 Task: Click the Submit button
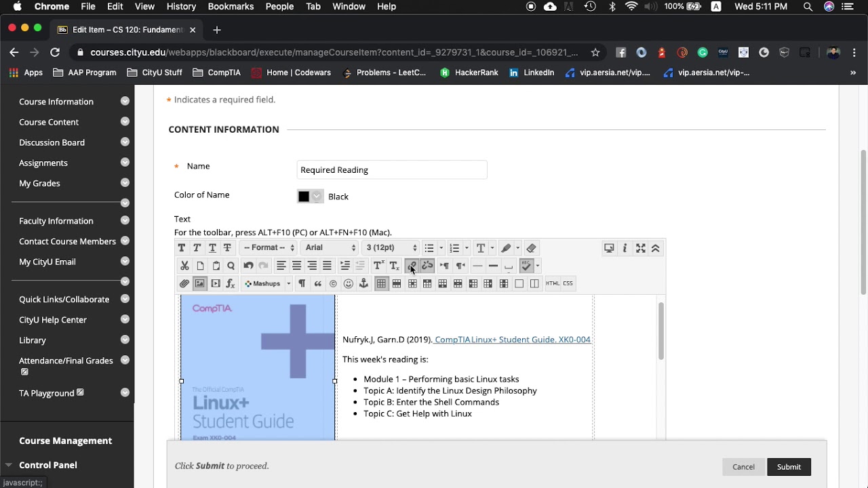(x=789, y=467)
